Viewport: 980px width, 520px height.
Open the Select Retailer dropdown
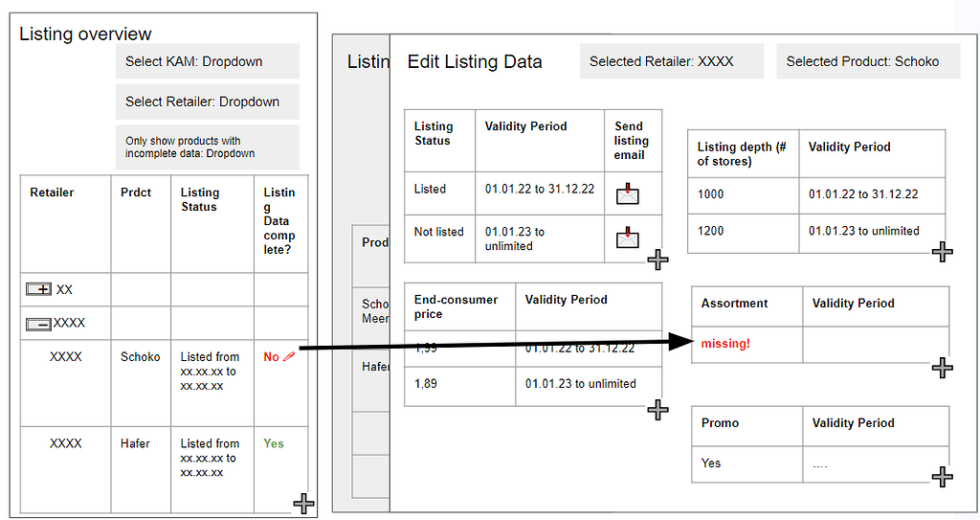[208, 102]
